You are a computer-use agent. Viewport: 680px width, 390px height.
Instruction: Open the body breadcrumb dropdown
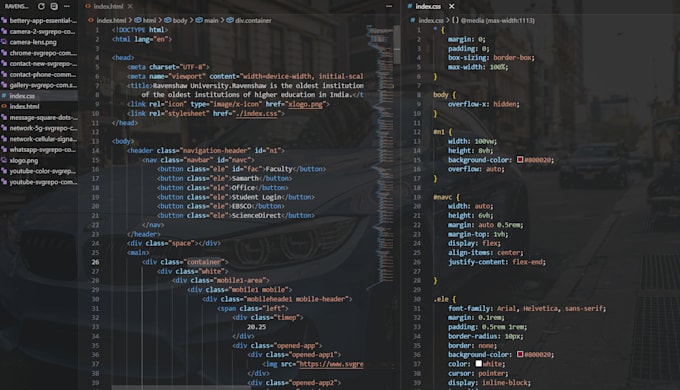point(176,20)
